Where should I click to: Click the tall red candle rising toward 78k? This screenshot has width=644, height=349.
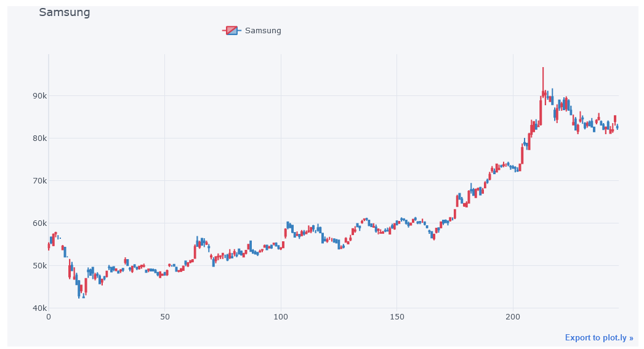coord(522,154)
